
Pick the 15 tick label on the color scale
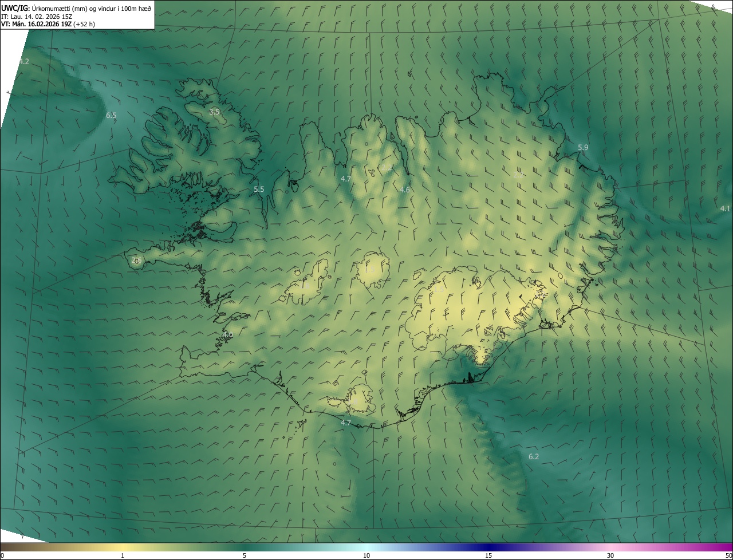point(488,555)
